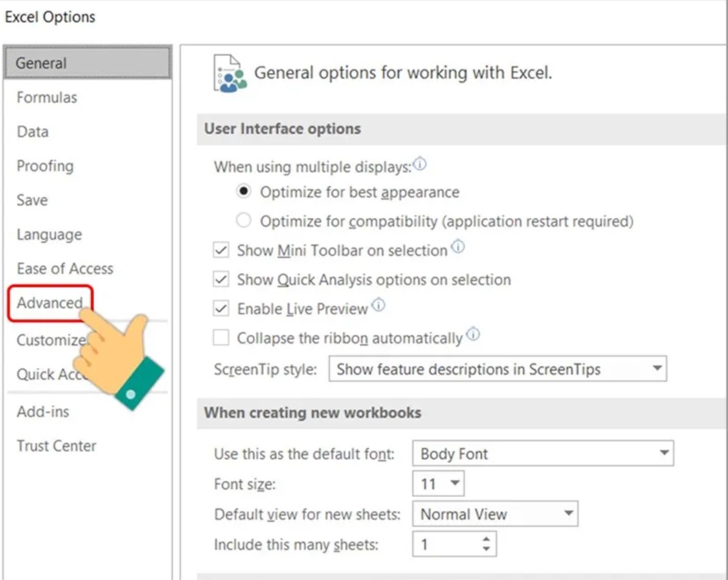Go to the Trust Center category
The height and width of the screenshot is (580, 728).
[56, 446]
